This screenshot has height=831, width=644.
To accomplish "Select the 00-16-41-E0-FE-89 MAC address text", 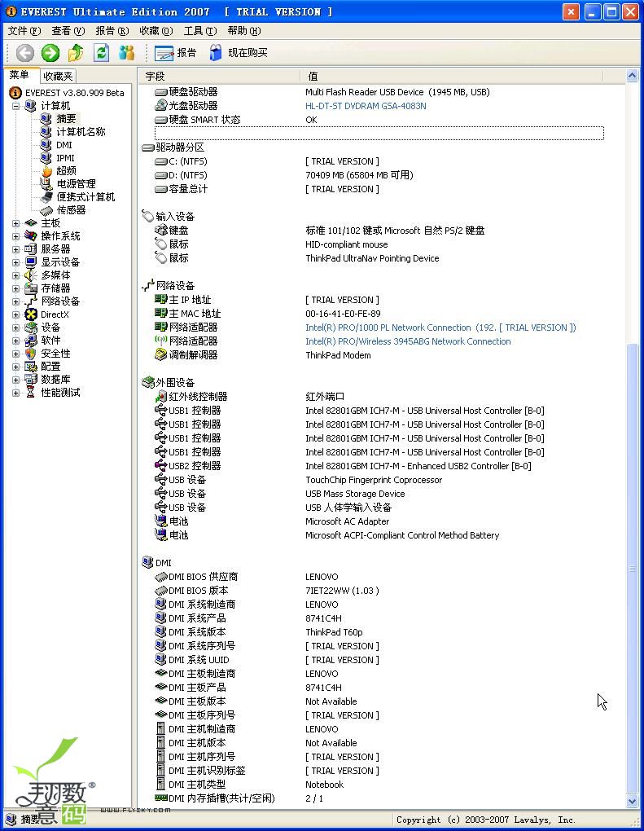I will coord(343,313).
